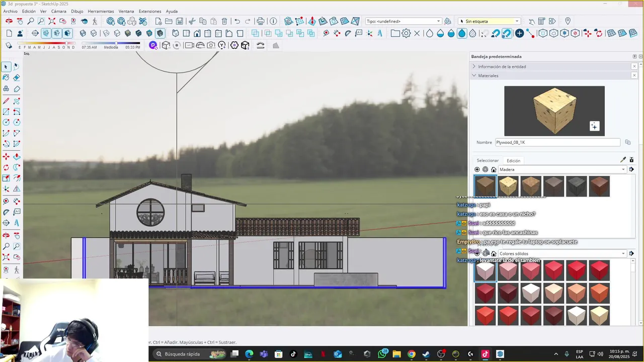Click the Create Material plus icon on preview
Viewport: 644px width, 362px height.
594,126
